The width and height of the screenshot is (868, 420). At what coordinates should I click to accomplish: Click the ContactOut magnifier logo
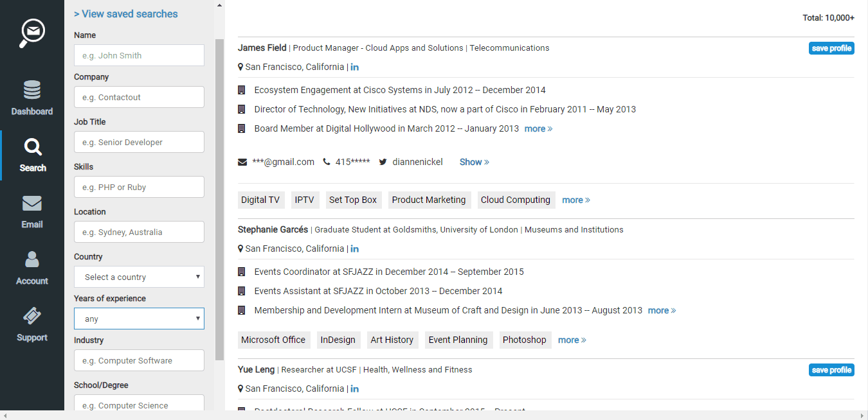32,33
